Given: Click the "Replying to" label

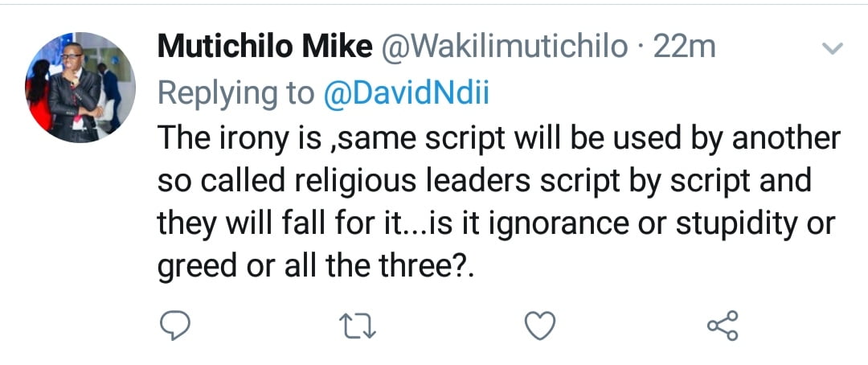Looking at the screenshot, I should point(236,93).
